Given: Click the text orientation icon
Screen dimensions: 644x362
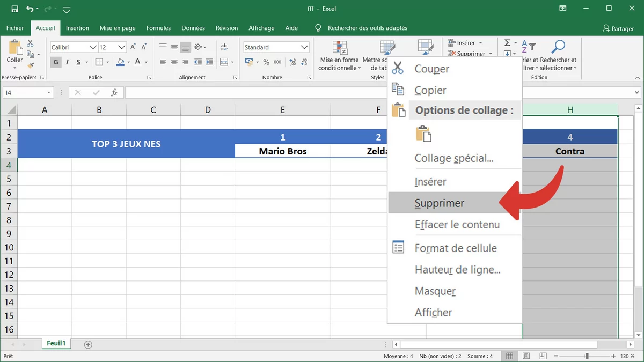Looking at the screenshot, I should coord(199,47).
